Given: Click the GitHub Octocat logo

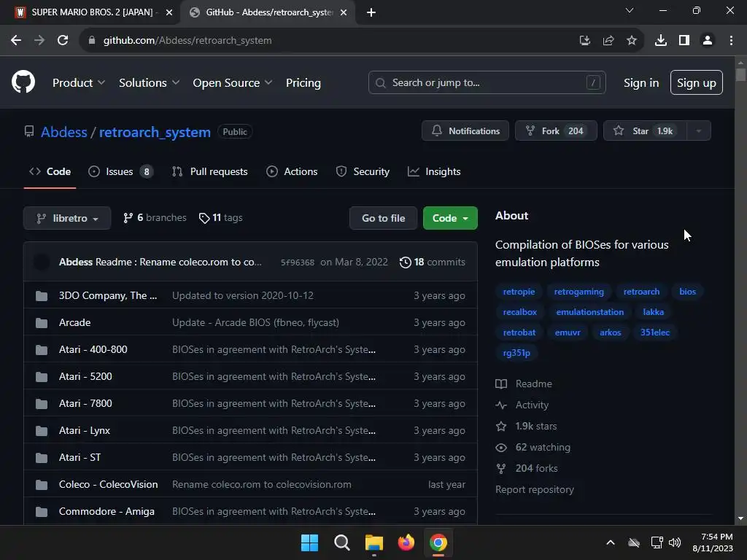Looking at the screenshot, I should click(23, 82).
